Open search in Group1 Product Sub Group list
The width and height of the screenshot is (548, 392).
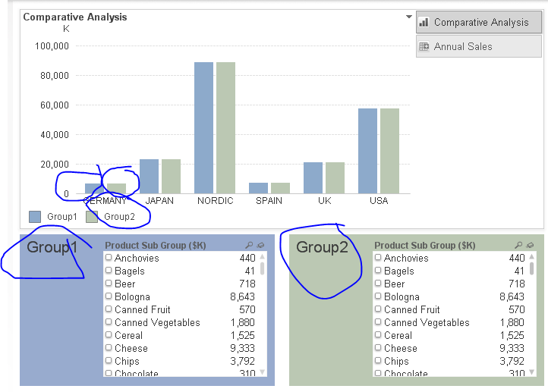pyautogui.click(x=249, y=245)
